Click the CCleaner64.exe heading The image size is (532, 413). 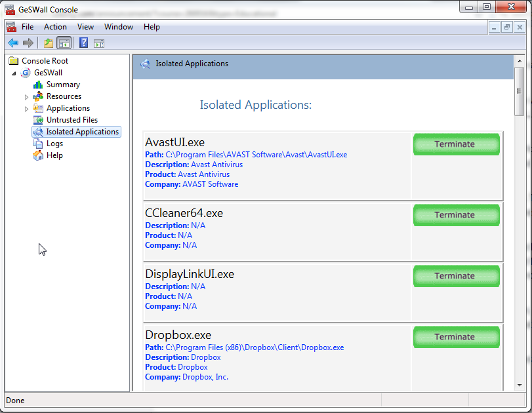coord(184,213)
